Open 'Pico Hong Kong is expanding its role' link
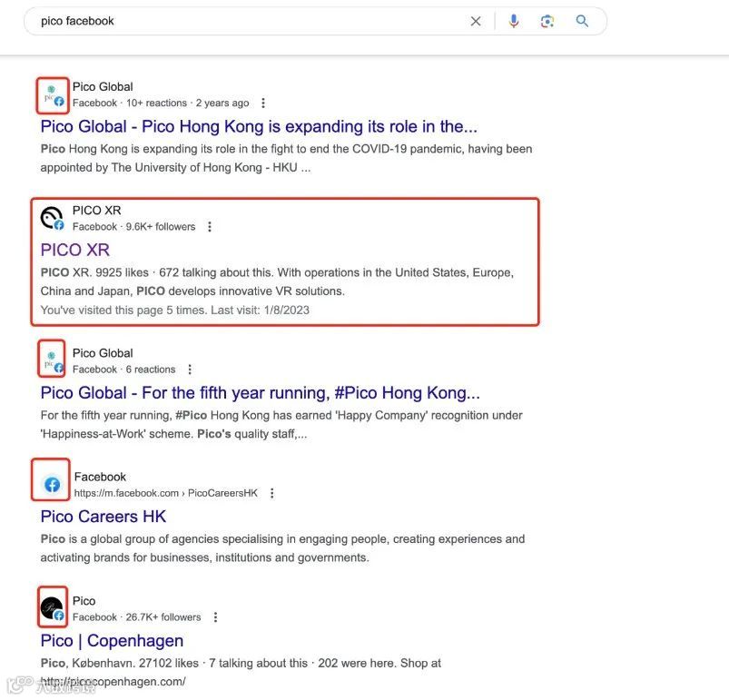This screenshot has height=700, width=729. pyautogui.click(x=259, y=126)
